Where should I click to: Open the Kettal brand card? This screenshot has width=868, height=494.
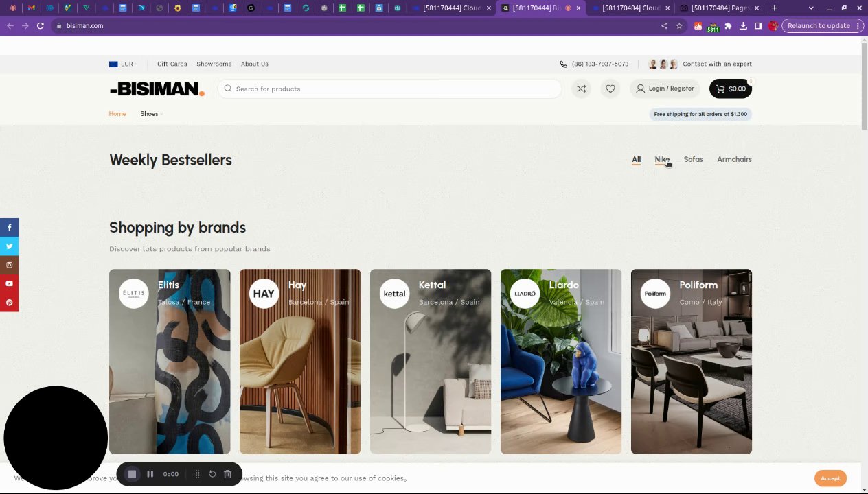pyautogui.click(x=431, y=362)
